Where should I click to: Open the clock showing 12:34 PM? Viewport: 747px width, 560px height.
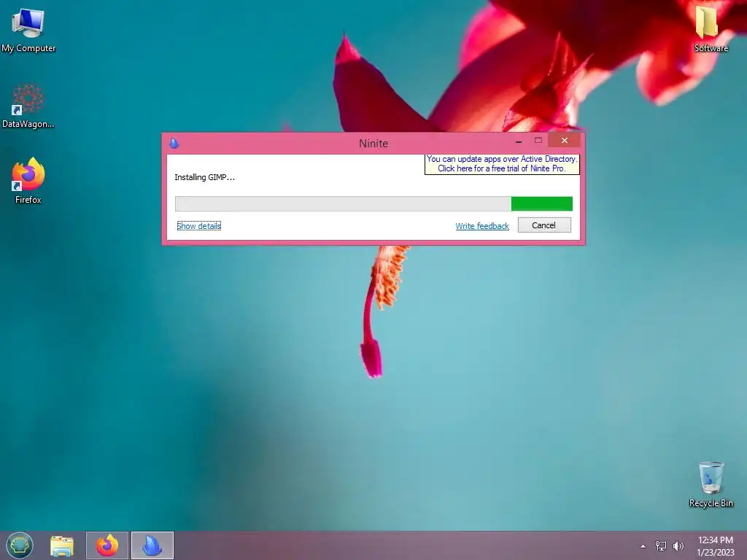(715, 546)
